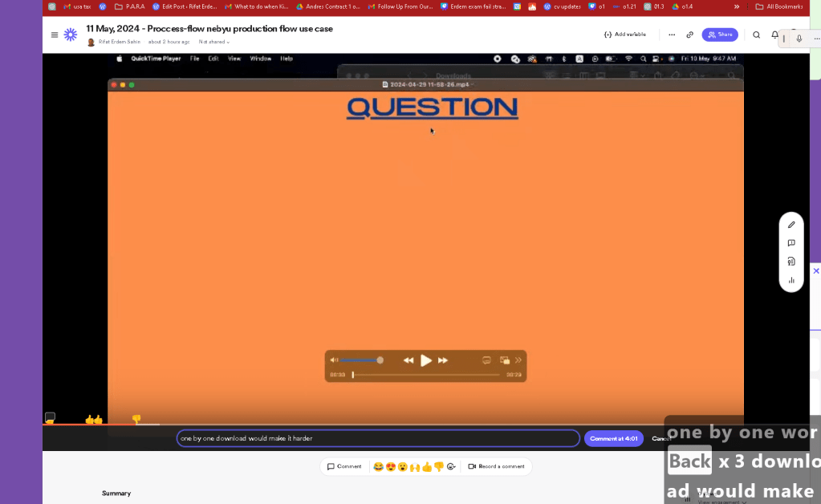This screenshot has width=821, height=504.
Task: Click the subtitles icon in QuickTime controls
Action: pyautogui.click(x=486, y=360)
